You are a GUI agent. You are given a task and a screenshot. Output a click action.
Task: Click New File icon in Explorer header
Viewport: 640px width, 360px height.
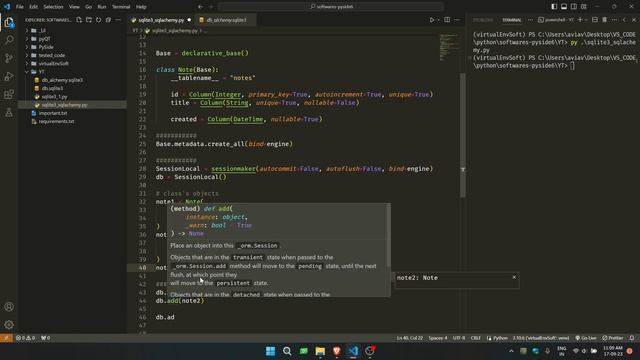(x=79, y=20)
